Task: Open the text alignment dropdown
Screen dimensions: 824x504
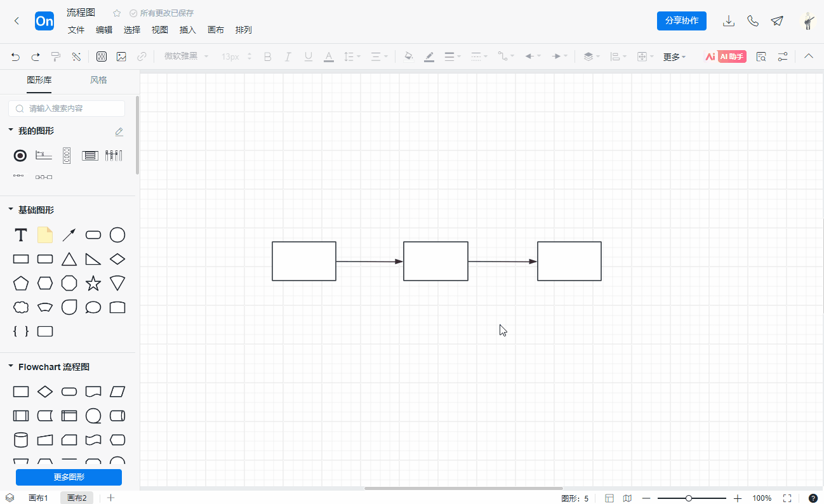Action: click(379, 56)
